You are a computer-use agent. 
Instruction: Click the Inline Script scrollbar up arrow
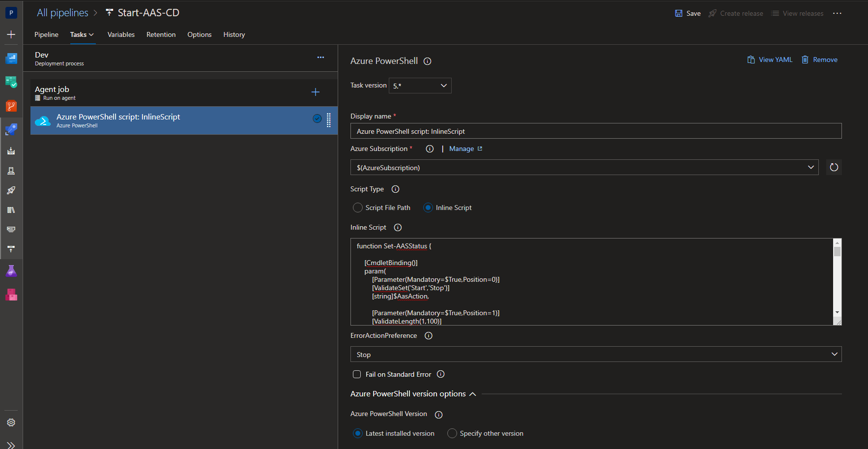point(837,242)
